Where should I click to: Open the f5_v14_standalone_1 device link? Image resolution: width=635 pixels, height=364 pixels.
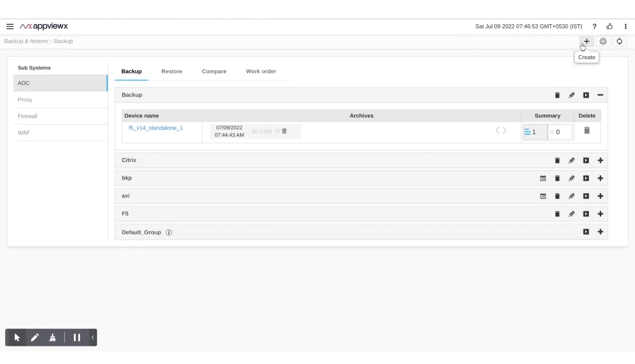click(x=156, y=128)
